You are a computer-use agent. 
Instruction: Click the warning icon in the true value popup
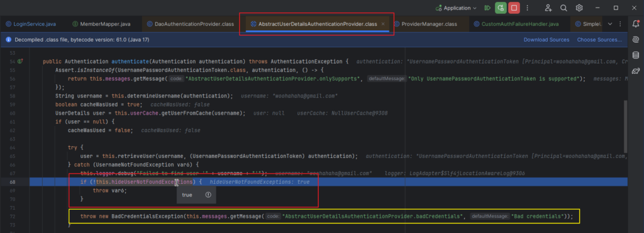tap(208, 195)
